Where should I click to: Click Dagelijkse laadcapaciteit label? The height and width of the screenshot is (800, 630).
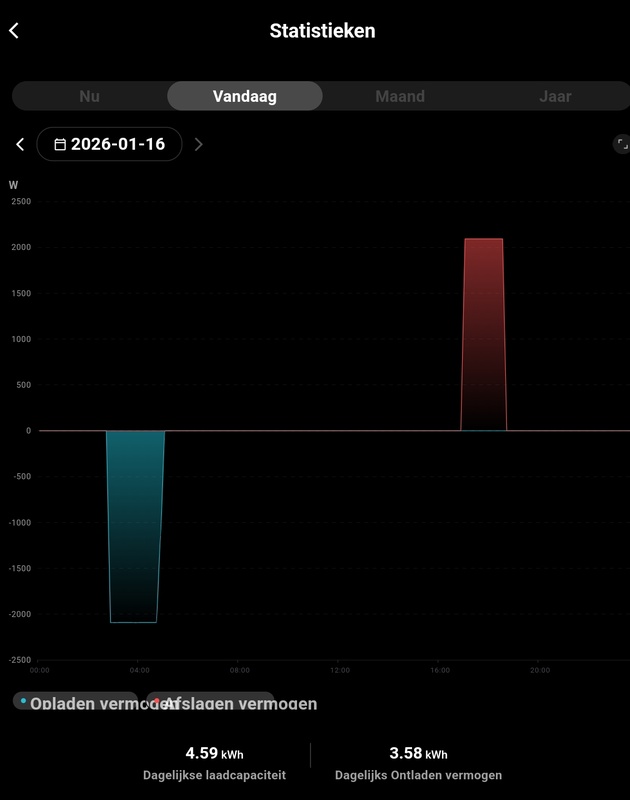pos(214,775)
